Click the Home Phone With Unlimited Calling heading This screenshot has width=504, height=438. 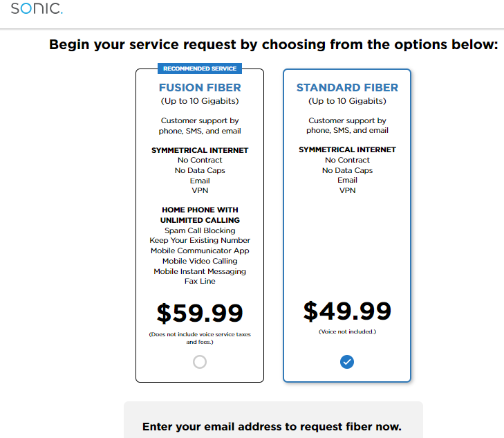(200, 215)
